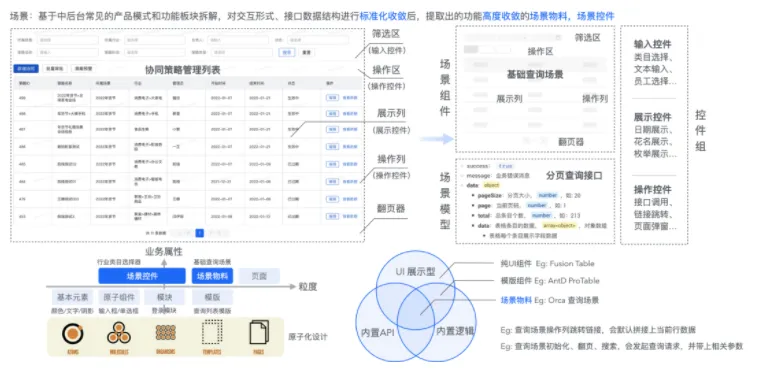
Task: Click the Organisms grid of dots icon
Action: [166, 332]
